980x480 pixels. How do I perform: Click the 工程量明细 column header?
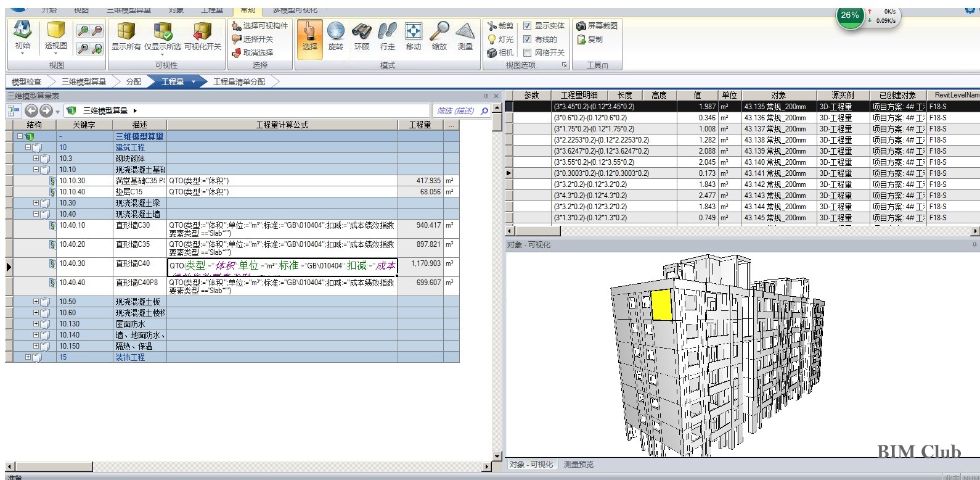(579, 95)
